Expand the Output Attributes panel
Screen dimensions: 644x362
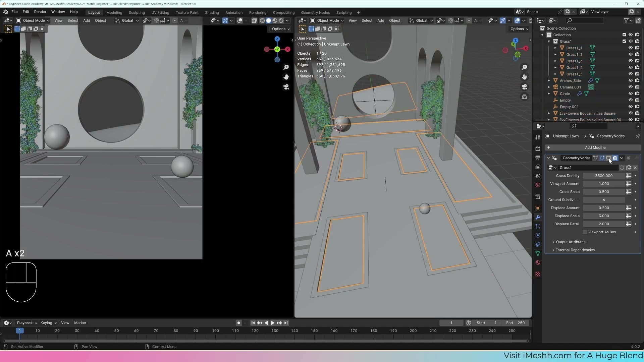coord(570,242)
